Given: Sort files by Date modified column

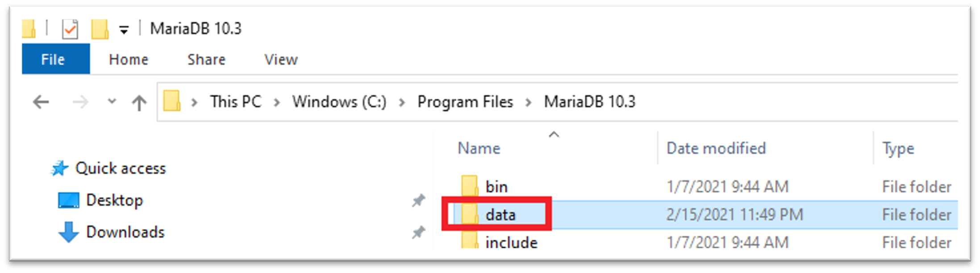Looking at the screenshot, I should pos(716,148).
